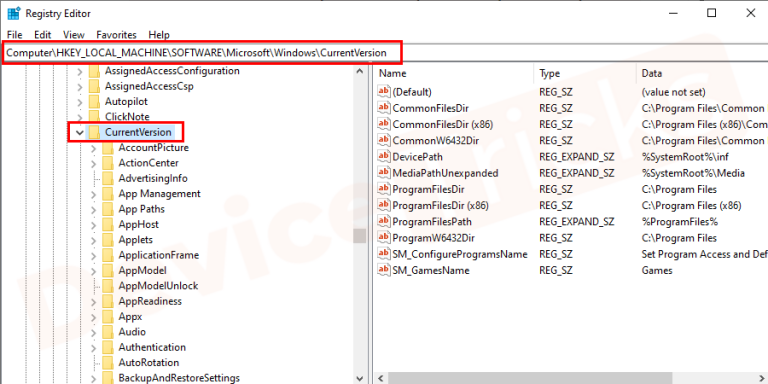768x384 pixels.
Task: Click the %ProgramFiles% data cell
Action: tap(679, 222)
